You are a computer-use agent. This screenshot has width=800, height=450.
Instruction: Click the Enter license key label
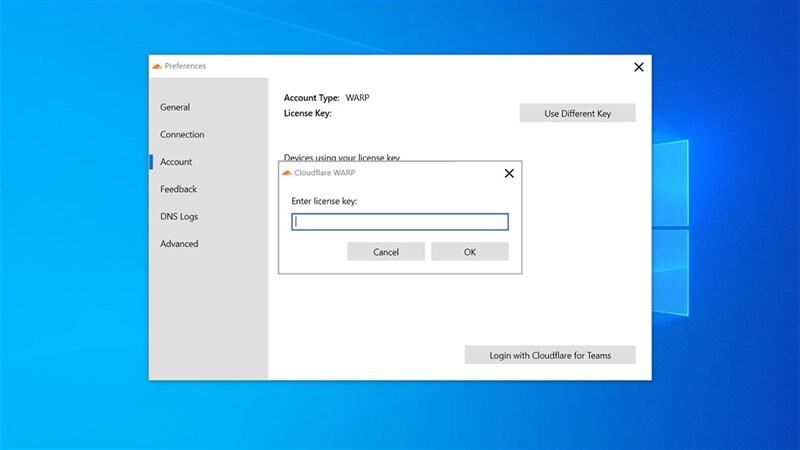[324, 201]
